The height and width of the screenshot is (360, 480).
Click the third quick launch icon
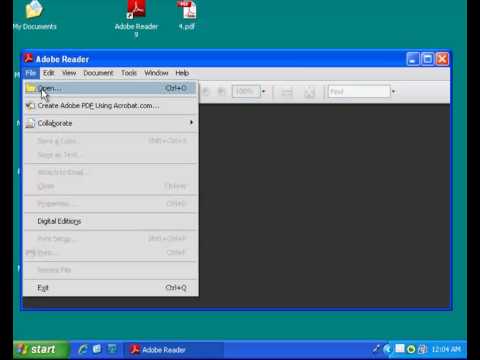(112, 349)
